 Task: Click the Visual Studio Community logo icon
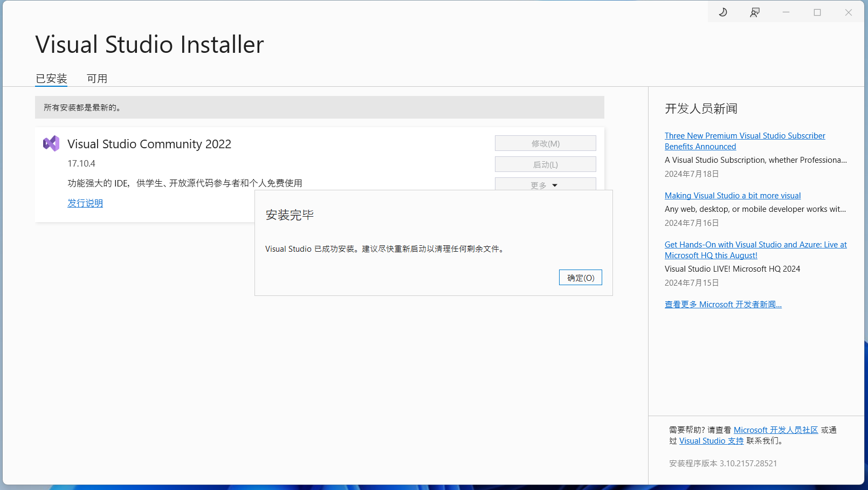click(51, 143)
